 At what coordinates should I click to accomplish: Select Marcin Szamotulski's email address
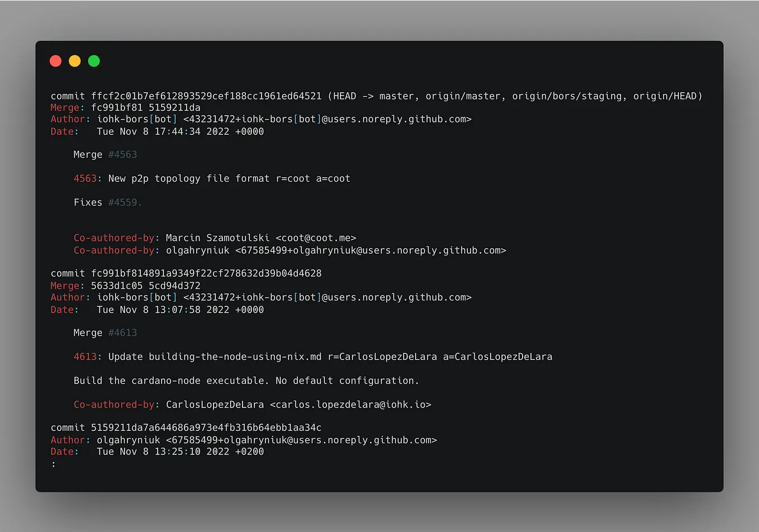pyautogui.click(x=316, y=237)
